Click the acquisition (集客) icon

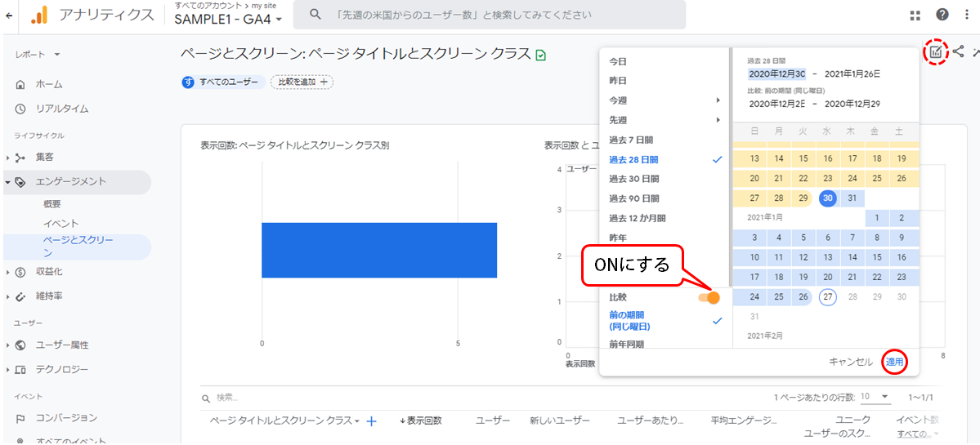pos(20,157)
